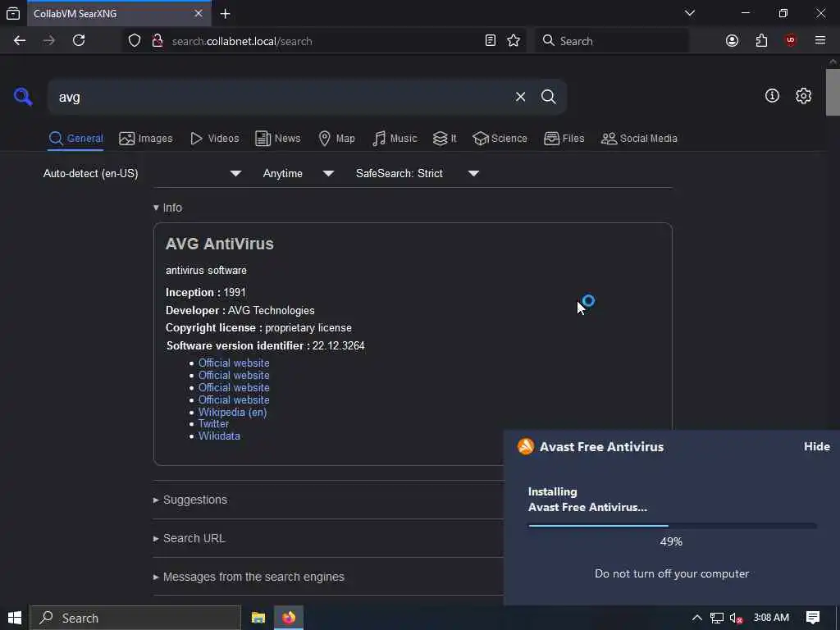Click the page vertical scrollbar thumb
The image size is (840, 630).
[x=833, y=92]
